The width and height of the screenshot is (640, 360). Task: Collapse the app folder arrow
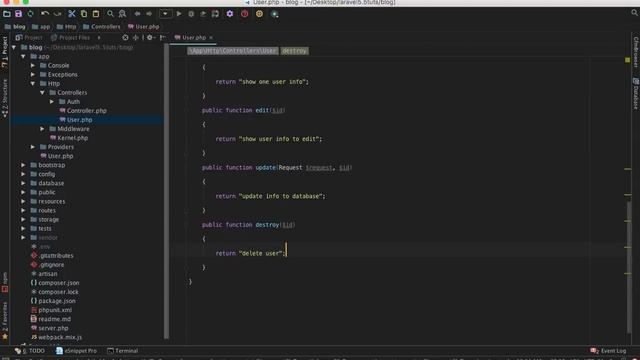tap(23, 56)
